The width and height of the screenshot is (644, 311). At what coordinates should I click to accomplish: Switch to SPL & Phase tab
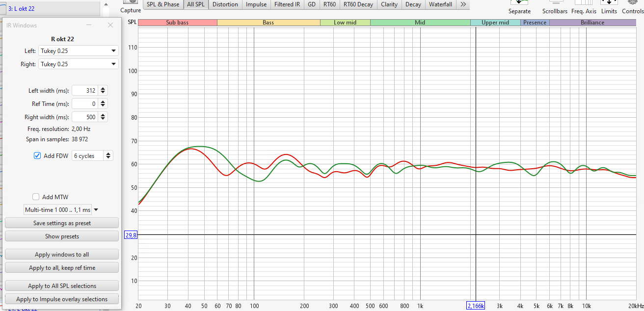click(163, 4)
